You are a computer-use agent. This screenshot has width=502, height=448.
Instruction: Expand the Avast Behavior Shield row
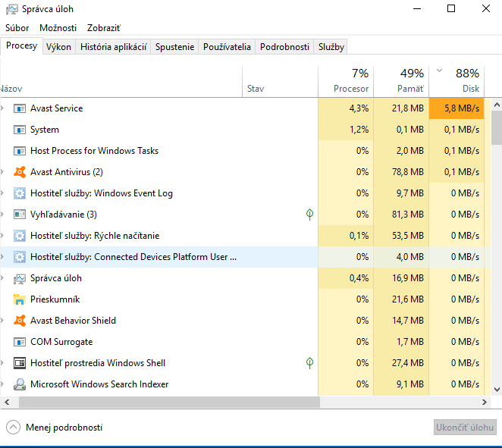[2, 321]
